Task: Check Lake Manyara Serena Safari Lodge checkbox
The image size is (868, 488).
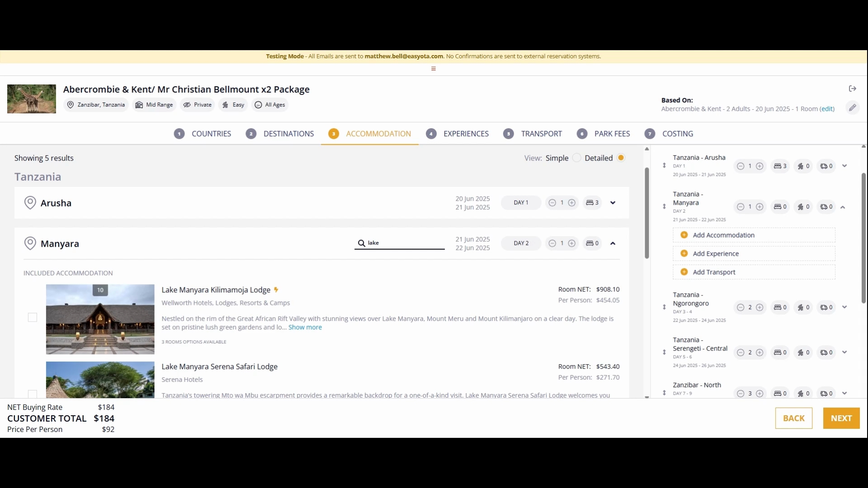Action: click(33, 394)
